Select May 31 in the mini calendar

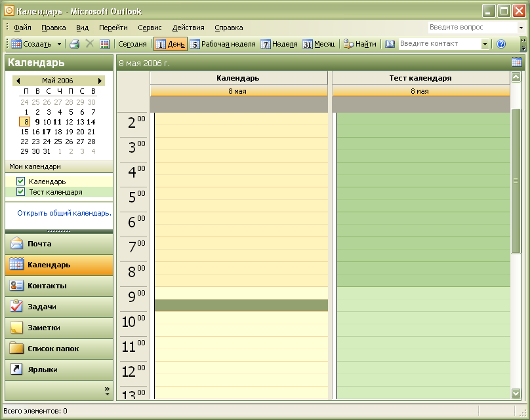[x=47, y=151]
